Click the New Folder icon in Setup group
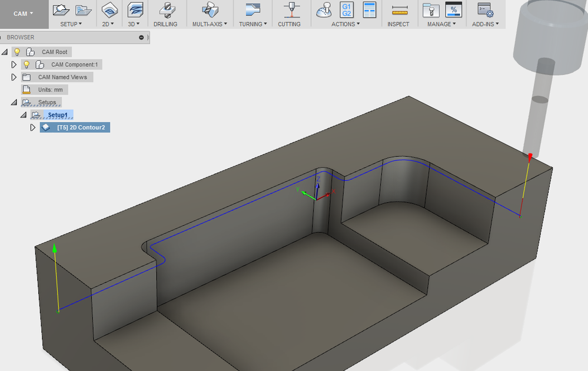Image resolution: width=588 pixels, height=371 pixels. coord(83,10)
